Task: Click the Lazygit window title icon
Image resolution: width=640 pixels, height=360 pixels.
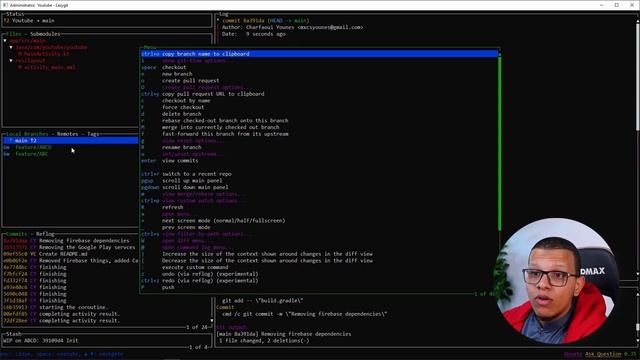Action: (x=5, y=5)
